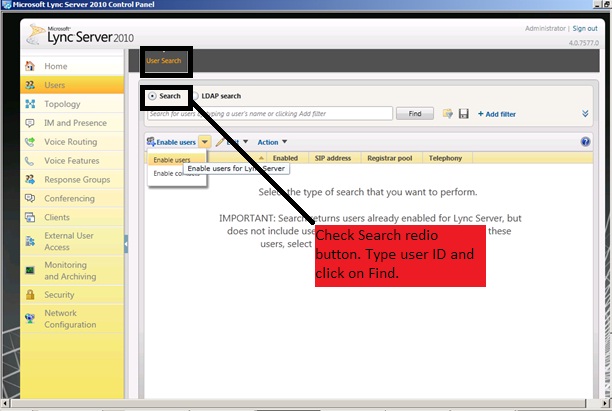Click the Enable users toolbar icon
The width and height of the screenshot is (612, 411).
coord(151,142)
